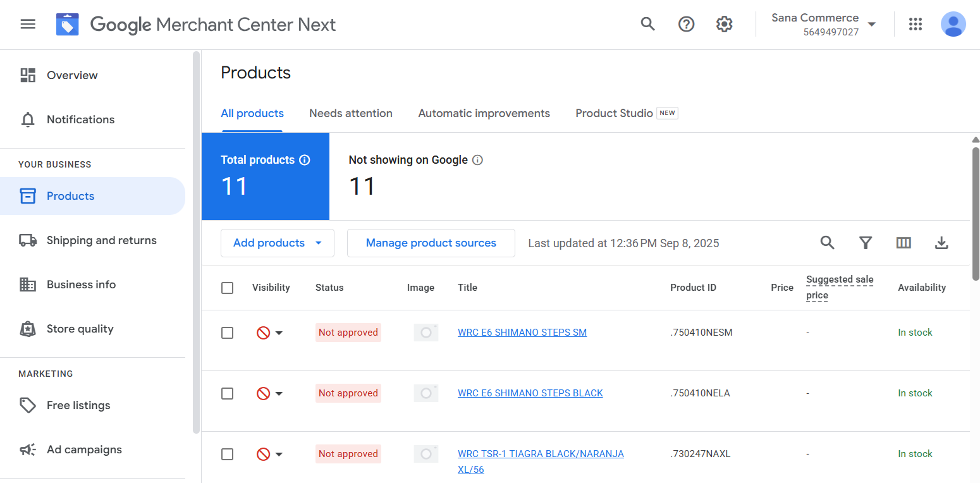Click the blocked visibility icon for WRC E6 SHIMANO STEPS BLACK

[x=264, y=393]
